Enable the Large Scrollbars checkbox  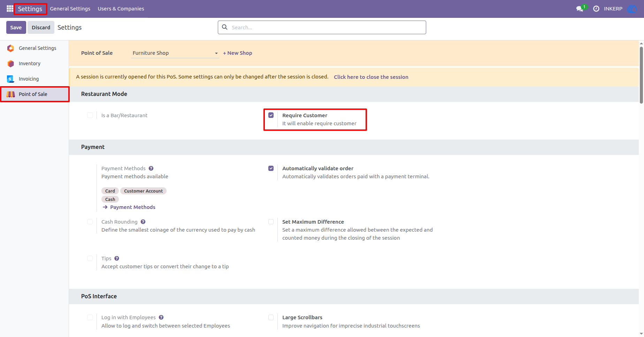point(271,317)
